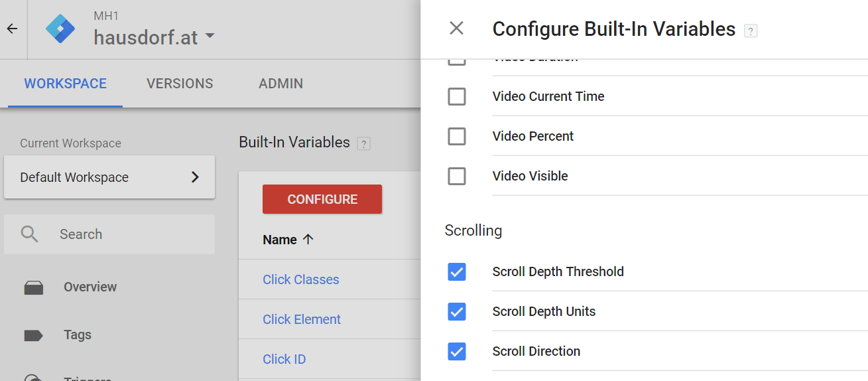Switch to the Versions tab
This screenshot has width=868, height=381.
[x=180, y=84]
